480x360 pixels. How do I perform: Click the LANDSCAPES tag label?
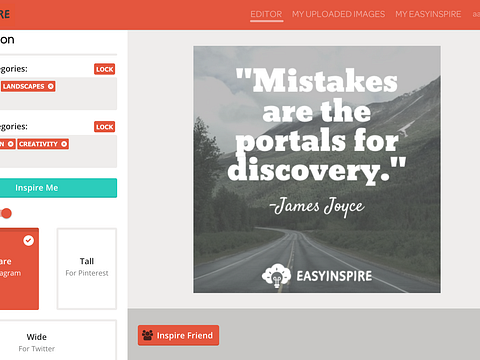click(24, 86)
